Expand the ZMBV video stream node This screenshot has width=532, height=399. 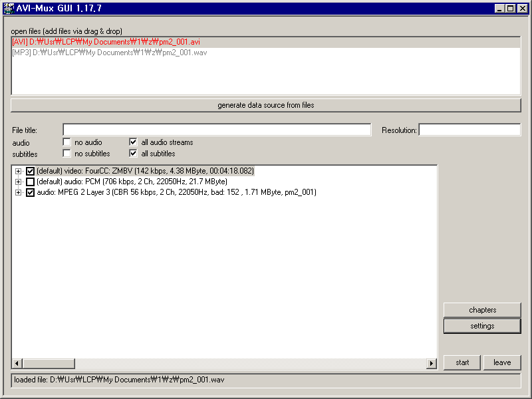(19, 171)
